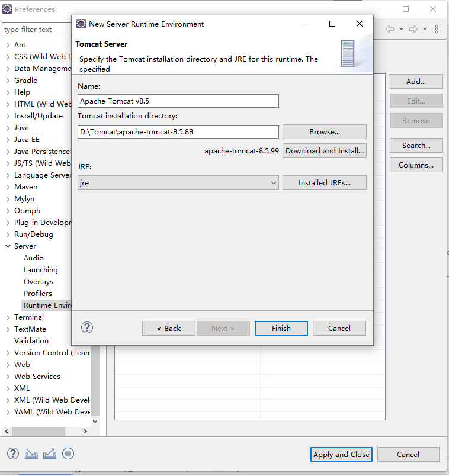The width and height of the screenshot is (449, 476).
Task: Click the record/oomph preference recorder icon
Action: coord(68,454)
